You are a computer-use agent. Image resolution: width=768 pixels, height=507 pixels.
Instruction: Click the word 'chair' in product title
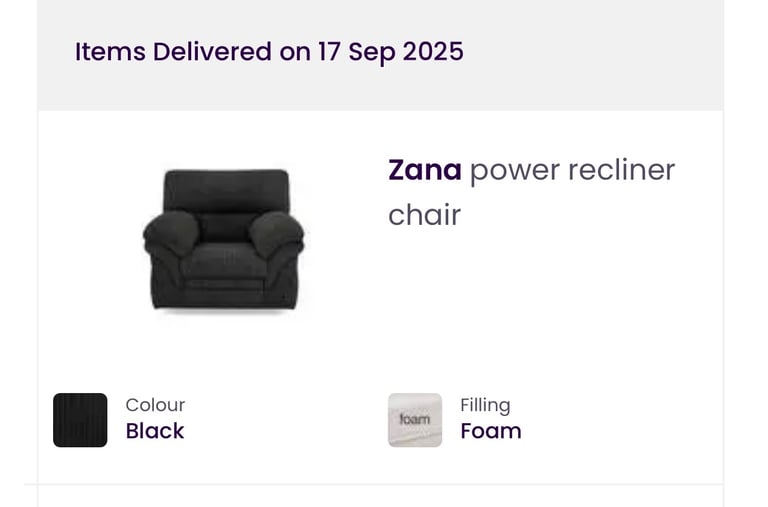click(x=424, y=215)
